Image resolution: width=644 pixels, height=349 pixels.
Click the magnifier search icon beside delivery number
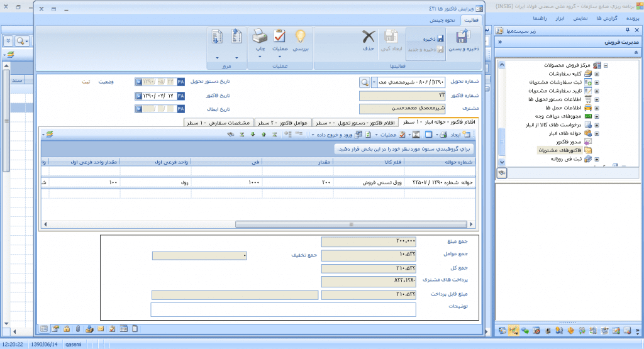[365, 82]
